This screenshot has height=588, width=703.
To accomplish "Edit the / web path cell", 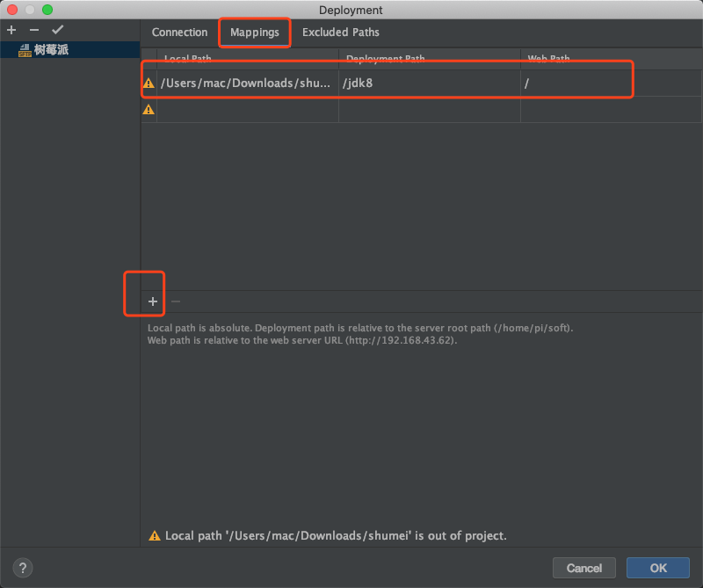I will point(611,83).
